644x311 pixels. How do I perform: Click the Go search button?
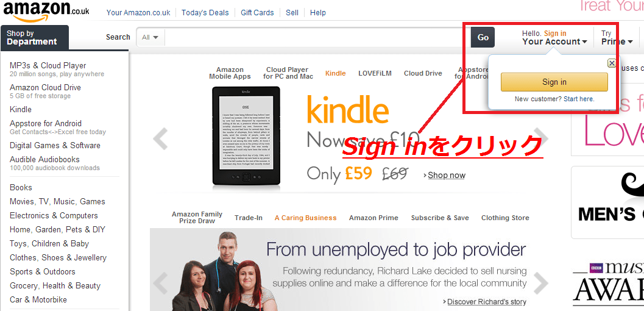pyautogui.click(x=483, y=37)
